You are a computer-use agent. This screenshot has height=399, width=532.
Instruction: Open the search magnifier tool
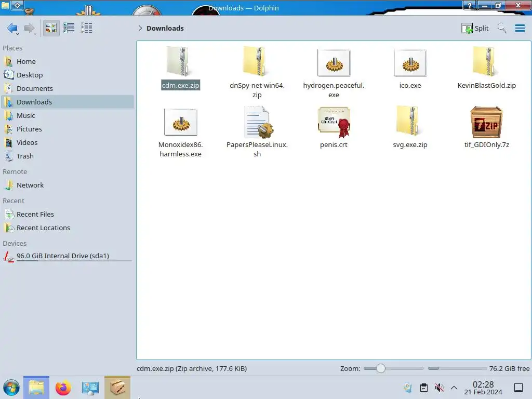point(502,28)
